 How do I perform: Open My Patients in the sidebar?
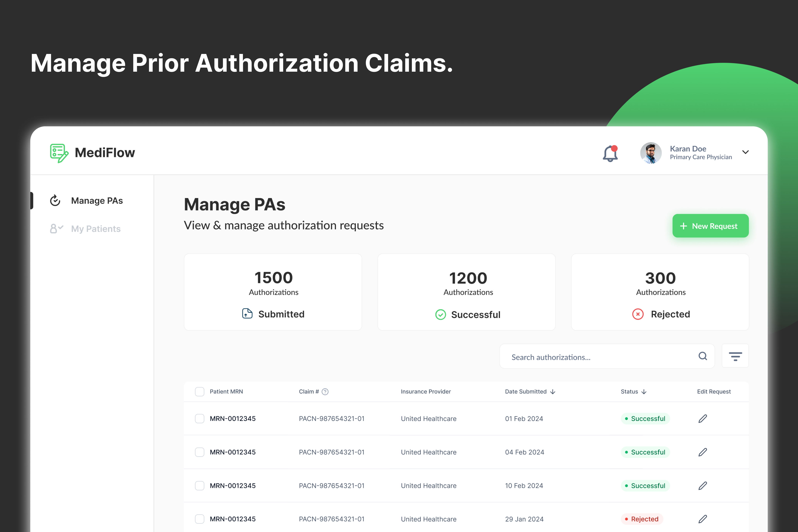[x=96, y=229]
